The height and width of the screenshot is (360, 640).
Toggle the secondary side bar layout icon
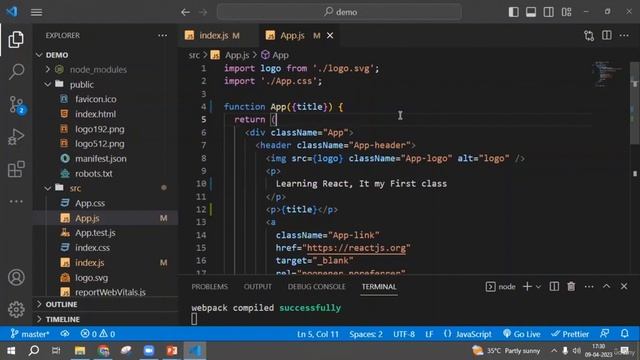point(549,12)
